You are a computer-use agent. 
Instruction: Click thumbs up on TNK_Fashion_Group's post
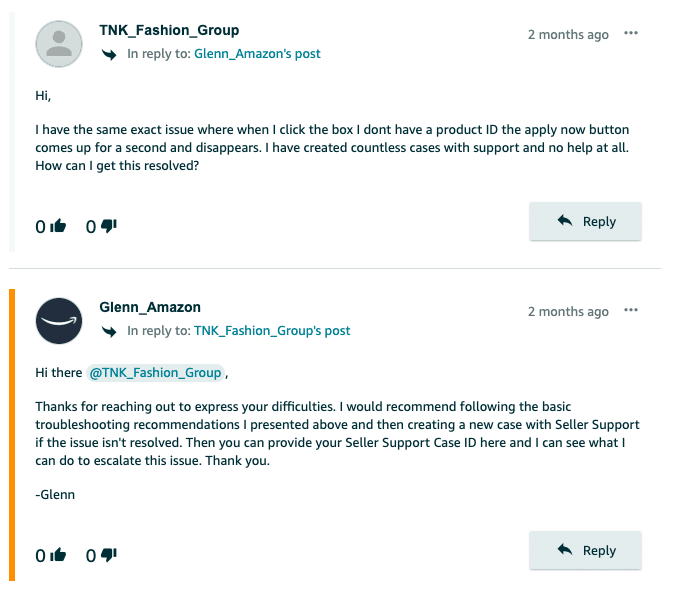58,227
